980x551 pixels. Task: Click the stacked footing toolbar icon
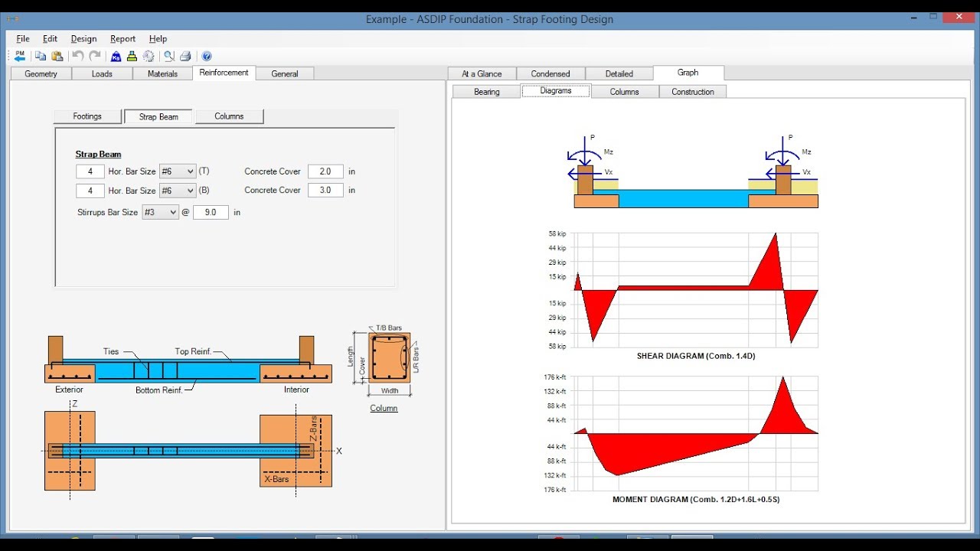tap(132, 56)
